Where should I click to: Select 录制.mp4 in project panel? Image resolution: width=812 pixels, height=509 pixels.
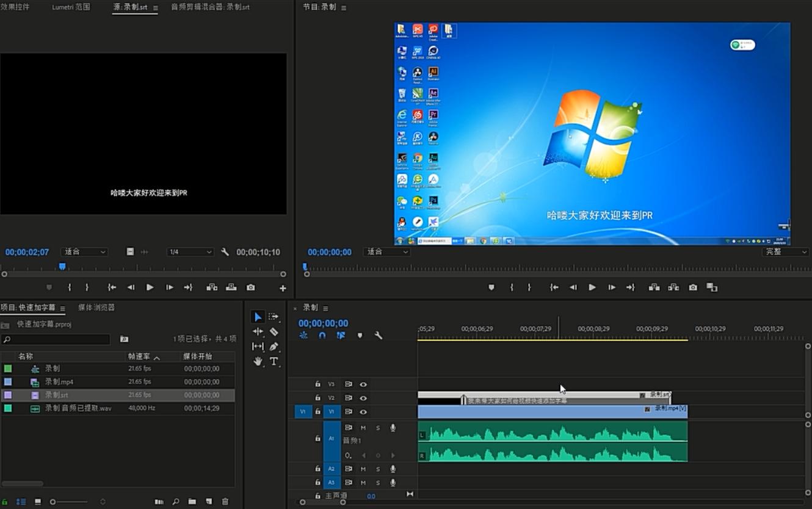tap(59, 382)
